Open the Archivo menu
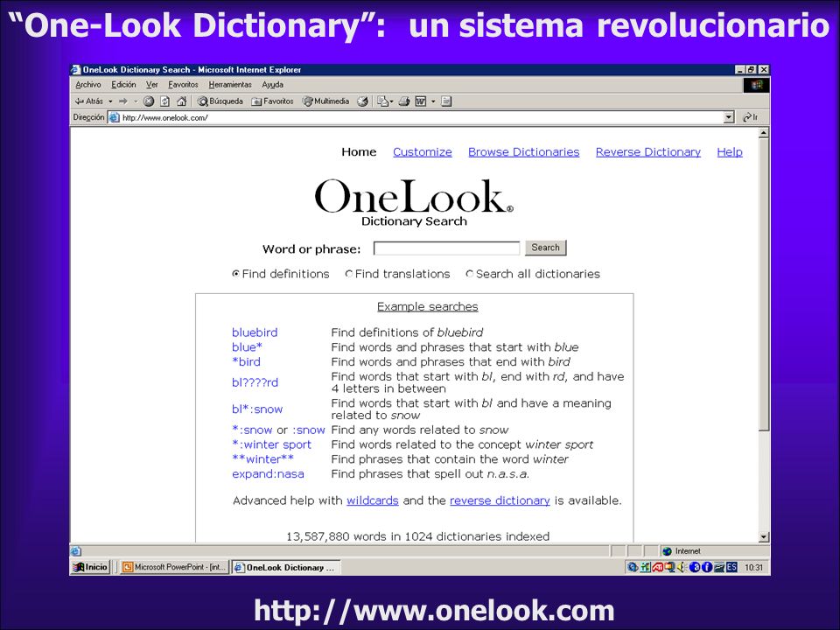The height and width of the screenshot is (630, 840). coord(87,85)
